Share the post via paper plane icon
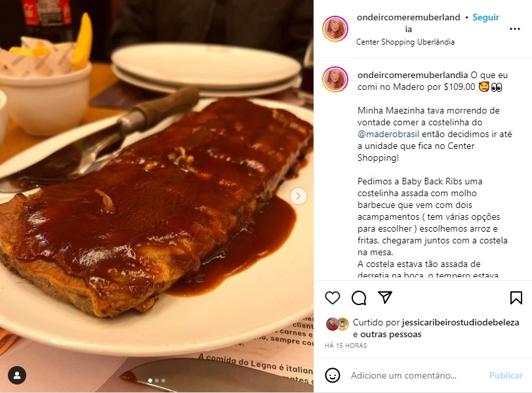The height and width of the screenshot is (393, 532). click(385, 297)
